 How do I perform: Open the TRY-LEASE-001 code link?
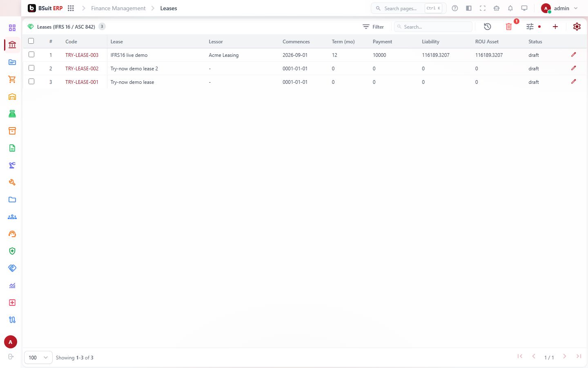click(82, 82)
